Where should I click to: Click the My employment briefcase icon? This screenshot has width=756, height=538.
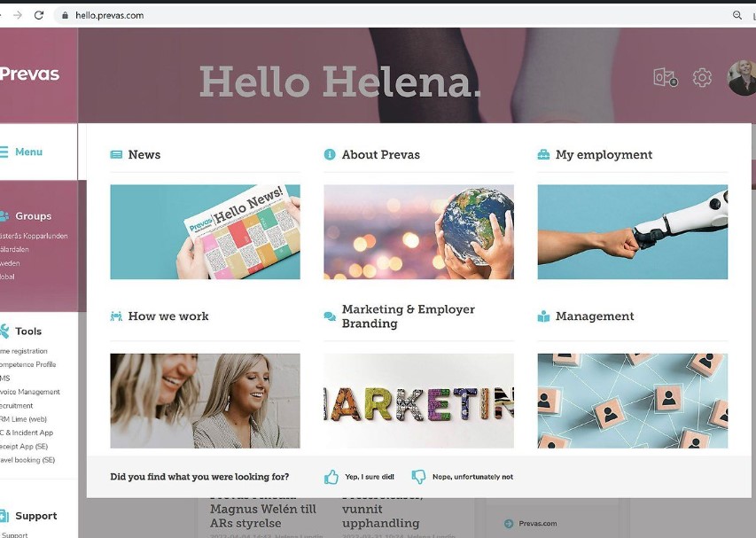coord(543,154)
